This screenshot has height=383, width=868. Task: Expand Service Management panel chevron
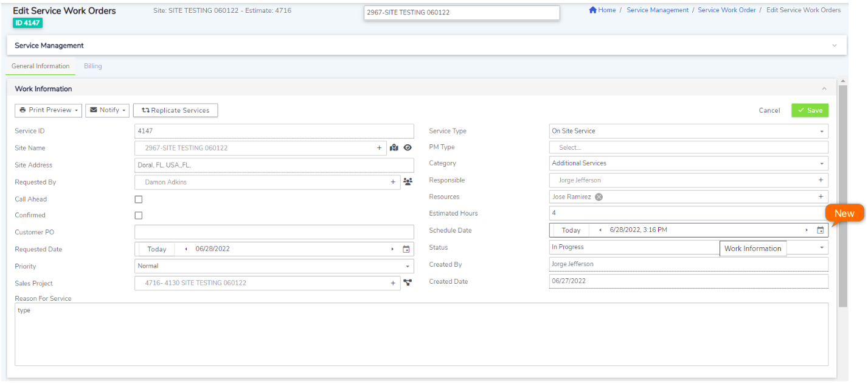tap(835, 46)
